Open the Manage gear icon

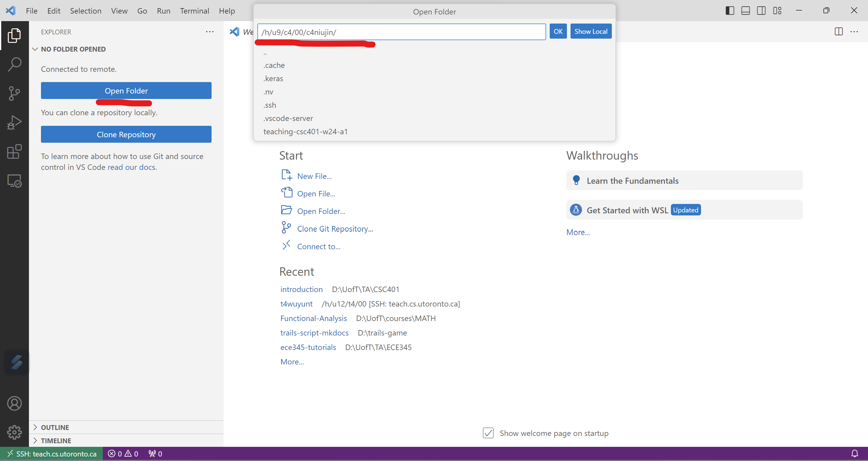[14, 432]
